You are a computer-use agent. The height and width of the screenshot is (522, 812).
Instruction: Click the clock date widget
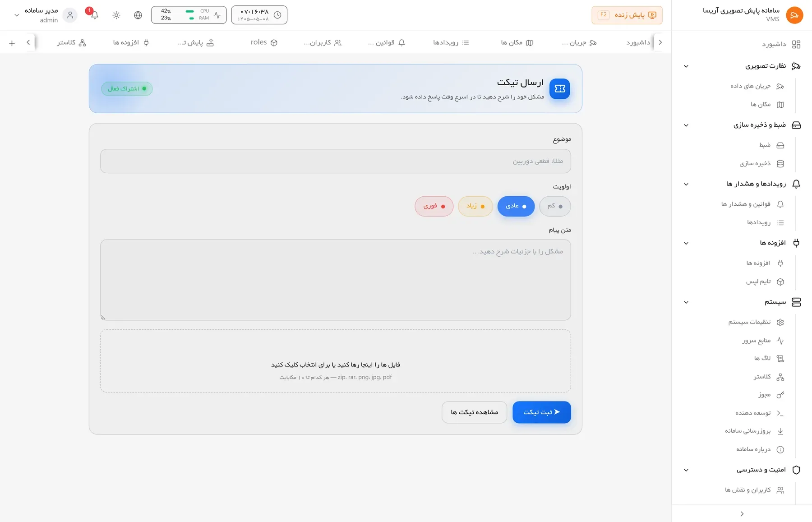coord(259,15)
